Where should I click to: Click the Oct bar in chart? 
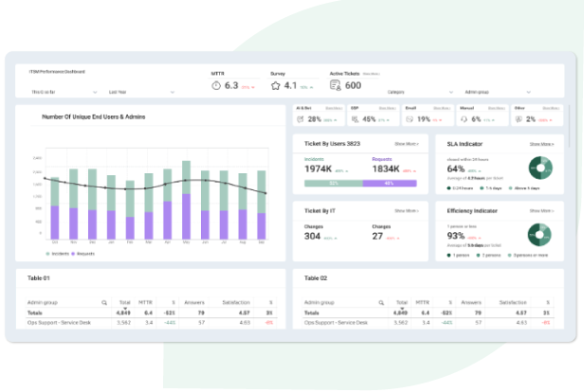pos(55,208)
